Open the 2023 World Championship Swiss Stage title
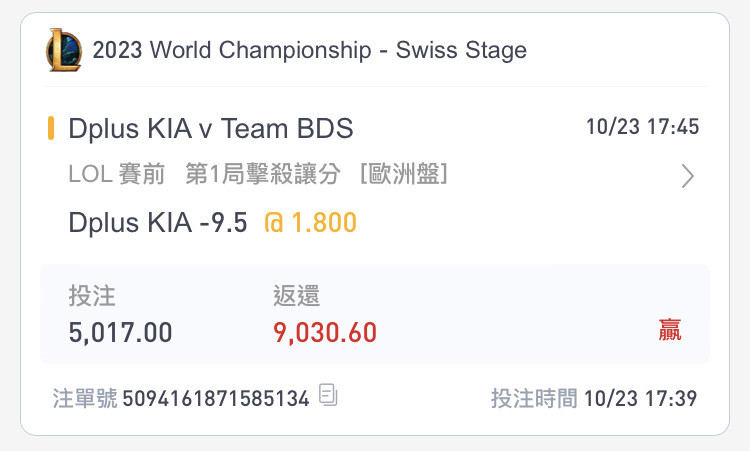The height and width of the screenshot is (451, 750). click(x=309, y=50)
